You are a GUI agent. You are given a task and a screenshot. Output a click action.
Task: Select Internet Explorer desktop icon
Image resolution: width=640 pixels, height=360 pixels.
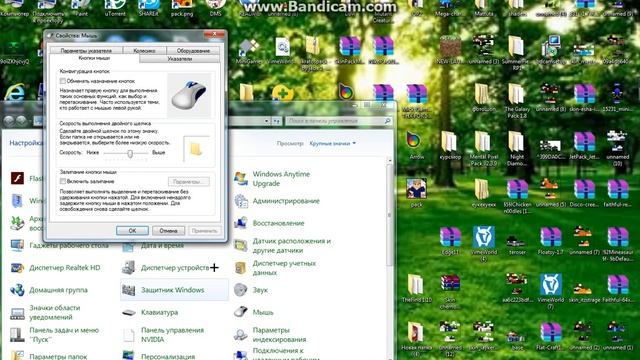15,92
